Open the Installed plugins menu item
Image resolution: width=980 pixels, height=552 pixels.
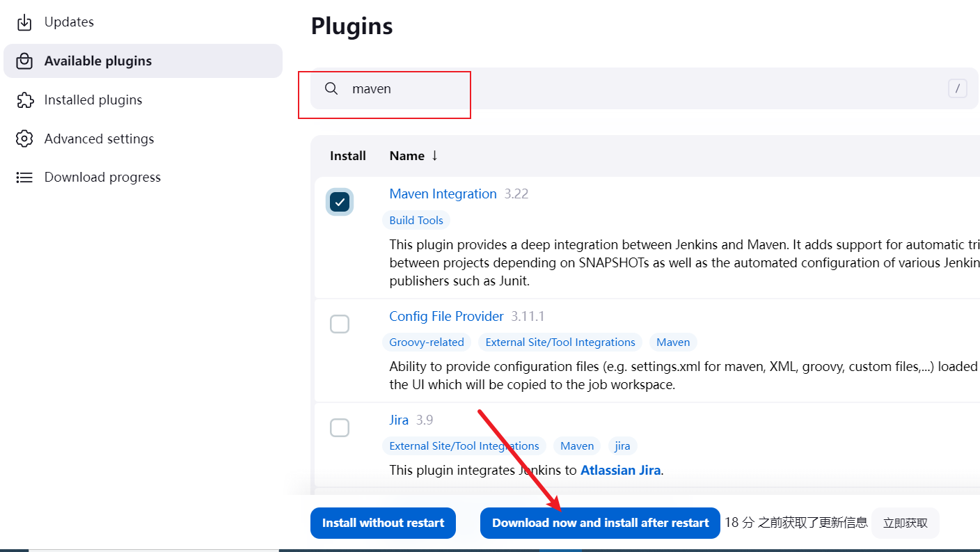click(93, 100)
